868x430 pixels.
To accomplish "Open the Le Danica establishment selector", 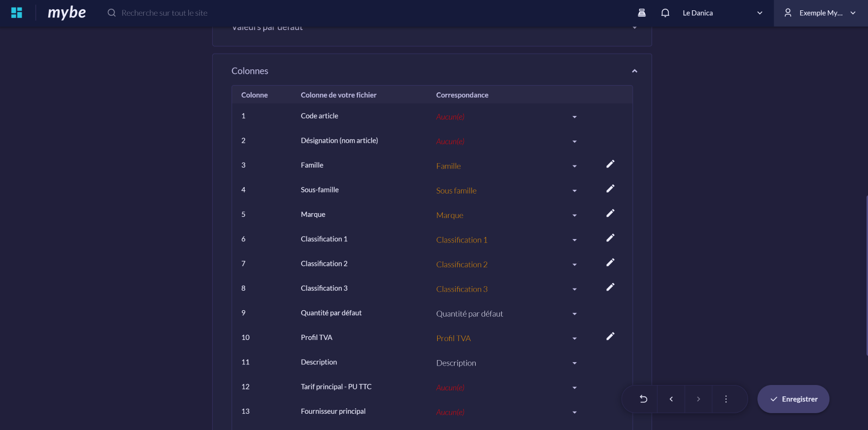I will 722,13.
